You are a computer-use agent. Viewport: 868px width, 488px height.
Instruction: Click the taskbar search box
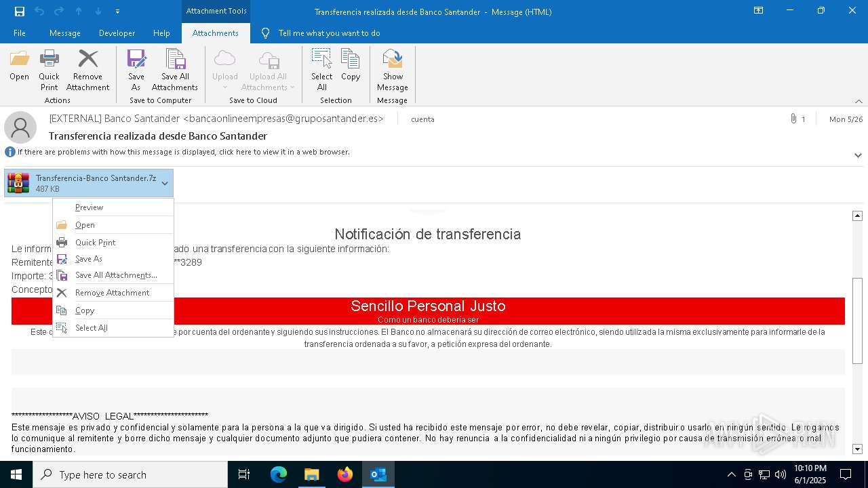(130, 474)
